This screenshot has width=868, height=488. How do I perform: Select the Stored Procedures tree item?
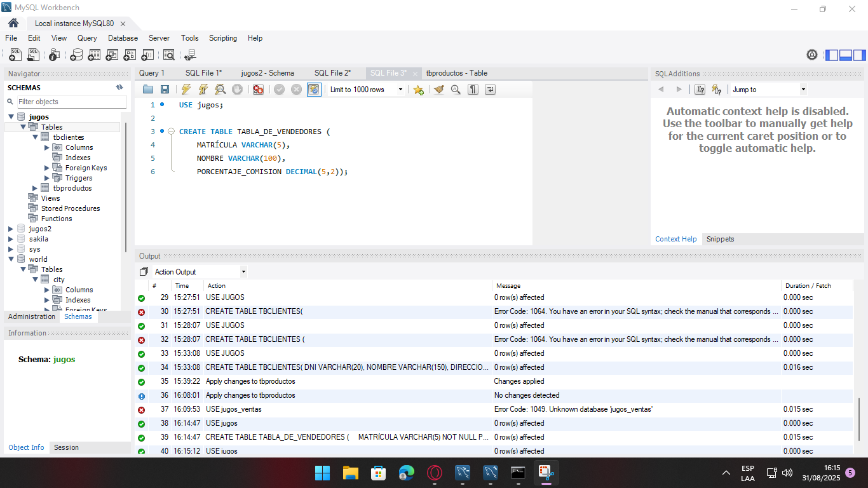[71, 208]
